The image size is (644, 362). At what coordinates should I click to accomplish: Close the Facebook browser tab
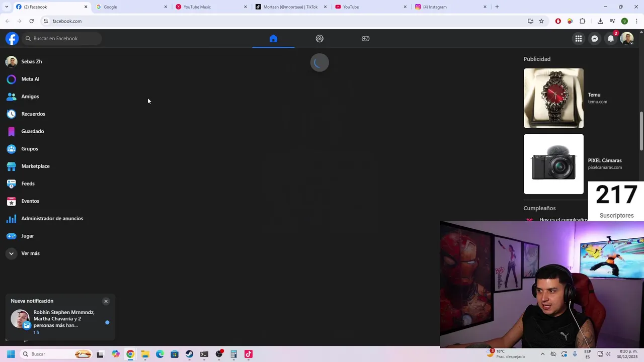(x=86, y=7)
